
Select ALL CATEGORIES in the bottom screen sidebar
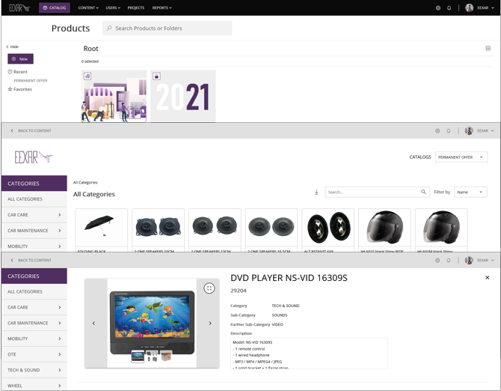tap(34, 292)
